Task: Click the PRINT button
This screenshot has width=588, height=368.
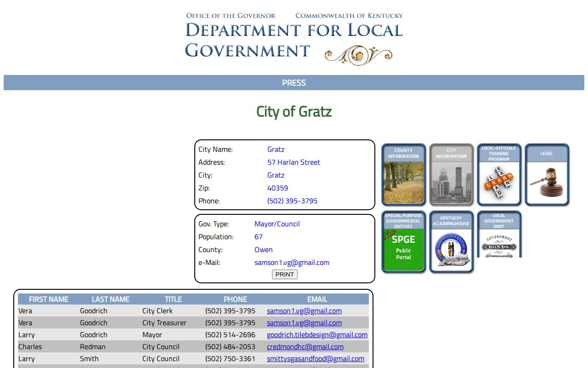Action: [285, 275]
